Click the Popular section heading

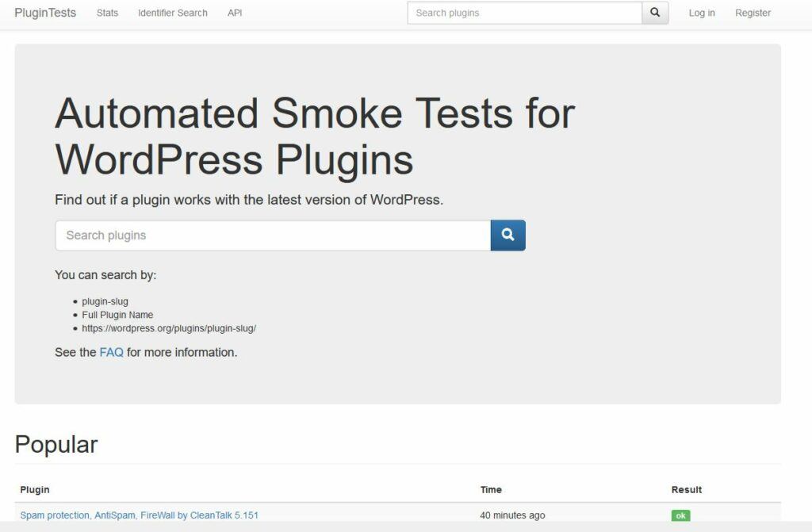click(56, 444)
